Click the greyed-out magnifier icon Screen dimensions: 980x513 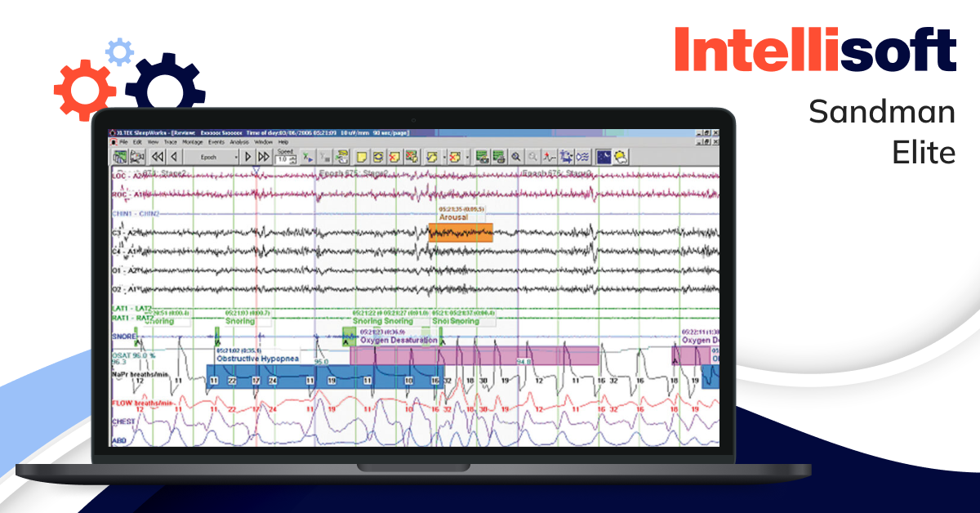[x=532, y=156]
